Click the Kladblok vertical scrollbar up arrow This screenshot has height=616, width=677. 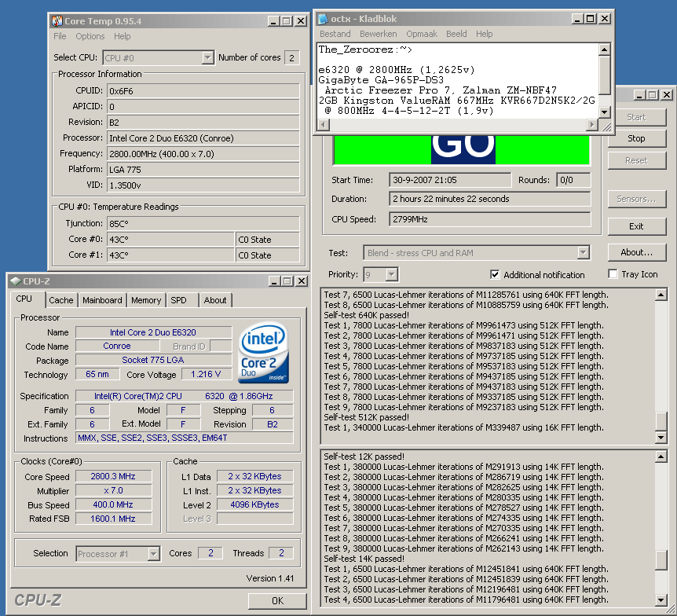click(x=605, y=49)
